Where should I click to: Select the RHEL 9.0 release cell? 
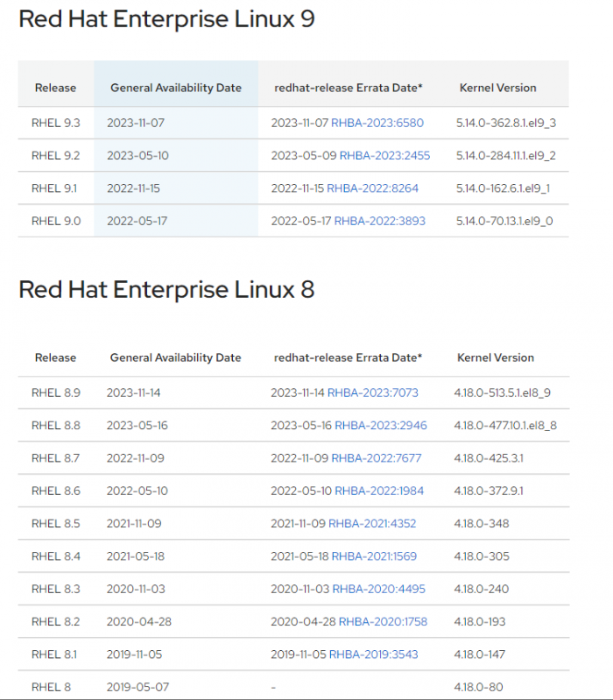[56, 221]
